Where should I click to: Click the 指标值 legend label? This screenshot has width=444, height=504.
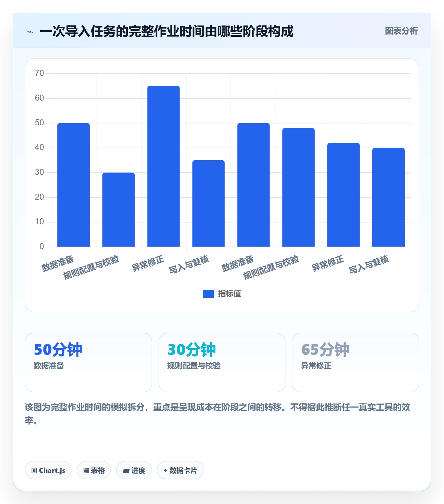click(x=230, y=294)
